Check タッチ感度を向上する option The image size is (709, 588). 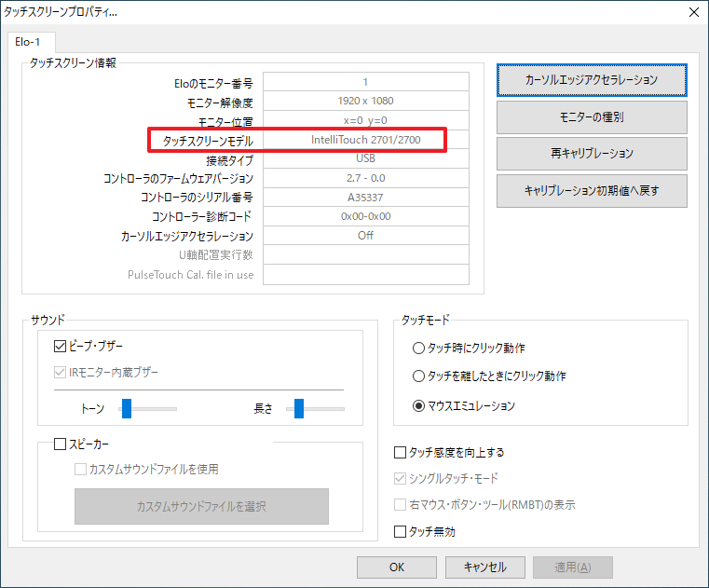pos(401,453)
